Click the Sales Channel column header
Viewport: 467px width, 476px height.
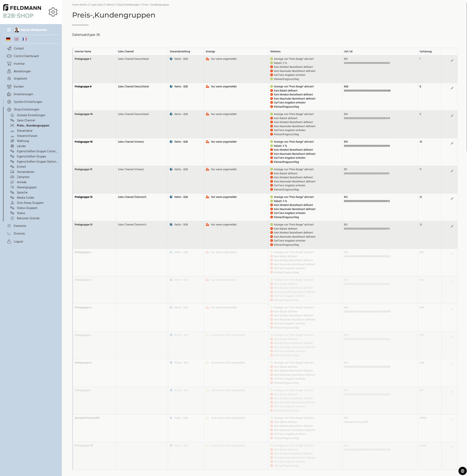tap(126, 51)
